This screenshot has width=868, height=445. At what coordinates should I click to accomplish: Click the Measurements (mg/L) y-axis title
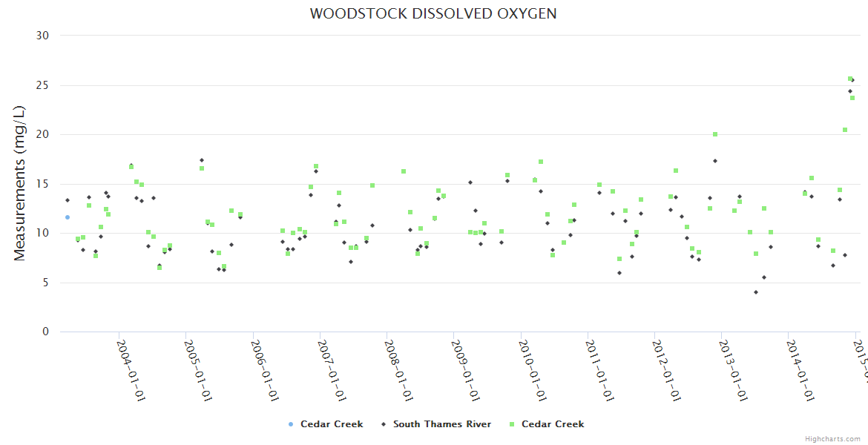(20, 182)
